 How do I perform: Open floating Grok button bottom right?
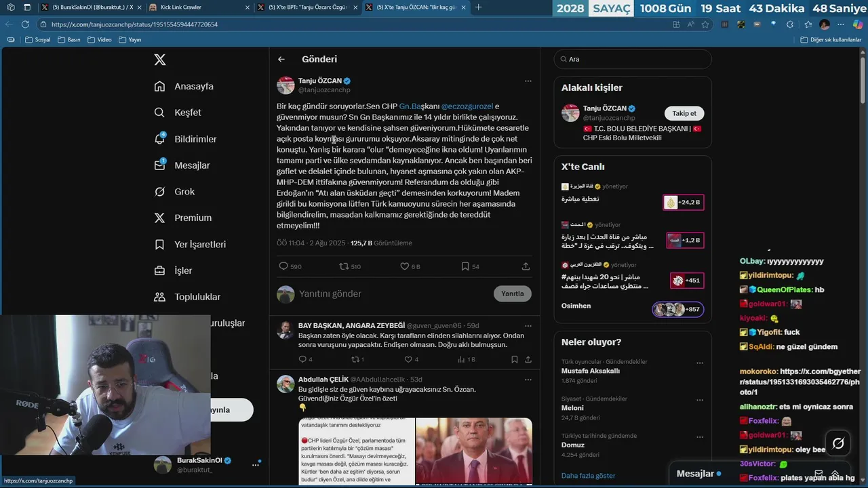[x=838, y=443]
